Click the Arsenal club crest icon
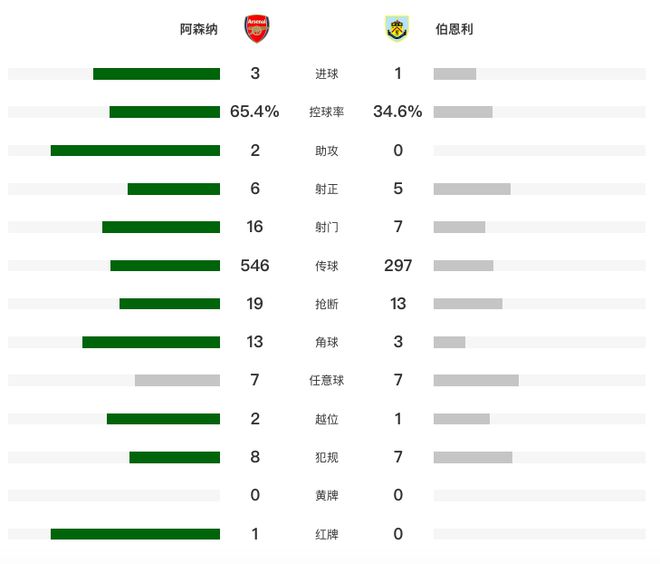660x564 pixels. [x=257, y=29]
